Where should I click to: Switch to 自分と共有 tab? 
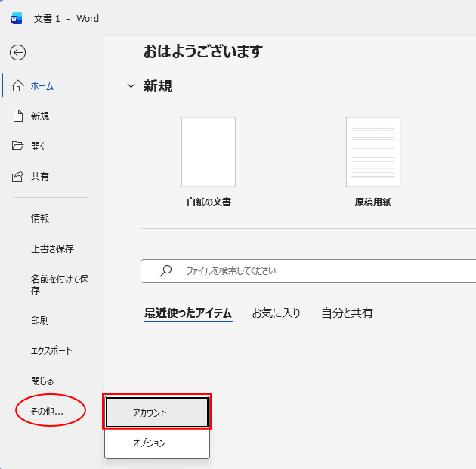tap(347, 313)
